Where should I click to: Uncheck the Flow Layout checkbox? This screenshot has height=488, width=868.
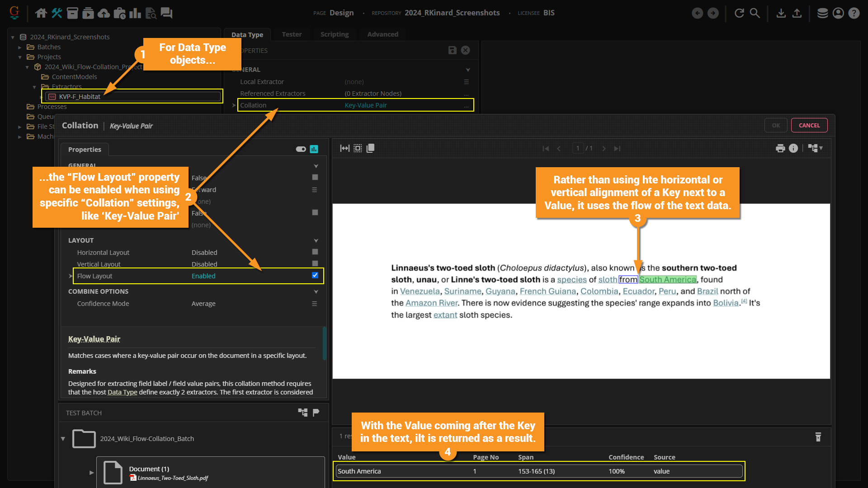[315, 275]
